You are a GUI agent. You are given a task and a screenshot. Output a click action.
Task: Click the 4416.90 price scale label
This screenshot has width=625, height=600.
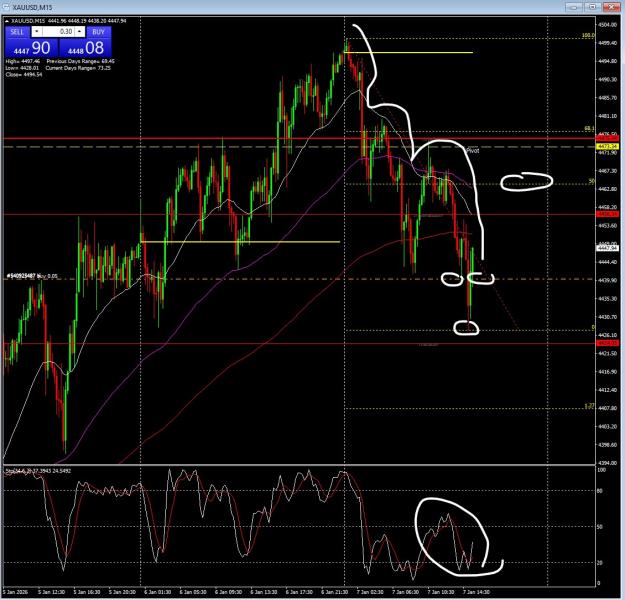607,372
